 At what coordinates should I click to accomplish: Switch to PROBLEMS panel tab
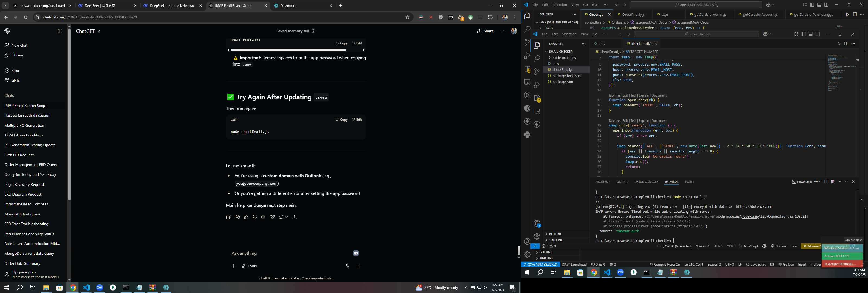click(x=602, y=182)
